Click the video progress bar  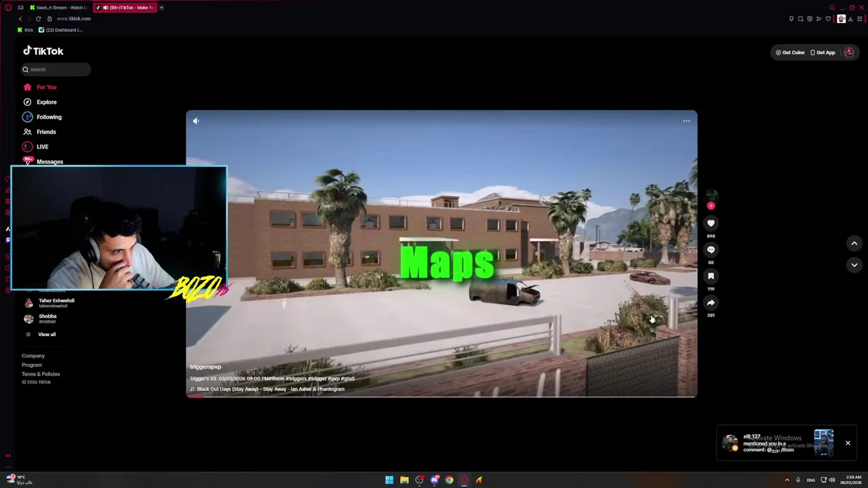pyautogui.click(x=441, y=396)
